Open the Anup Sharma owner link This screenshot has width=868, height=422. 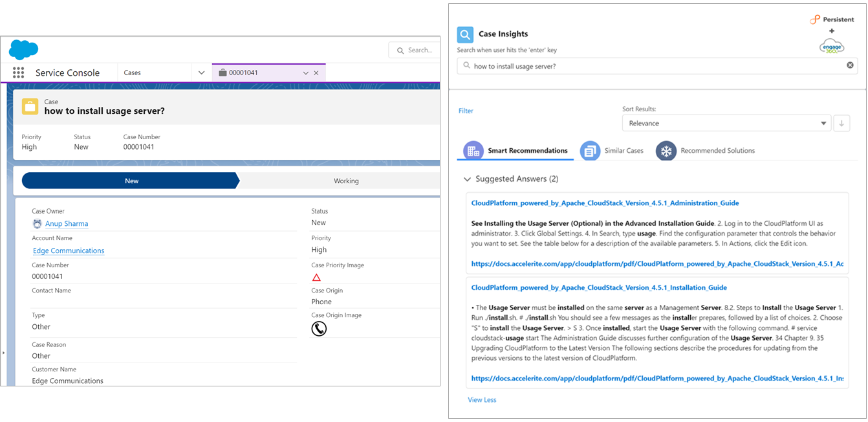tap(67, 224)
